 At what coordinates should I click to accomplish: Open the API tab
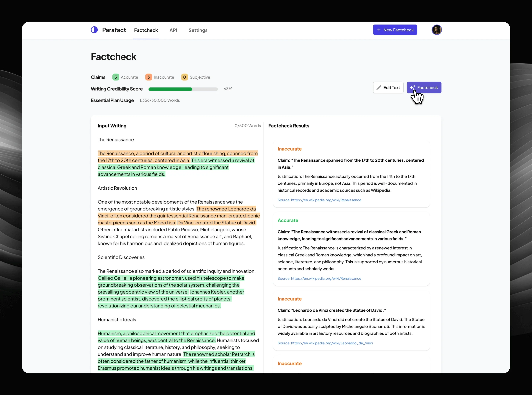(x=173, y=30)
